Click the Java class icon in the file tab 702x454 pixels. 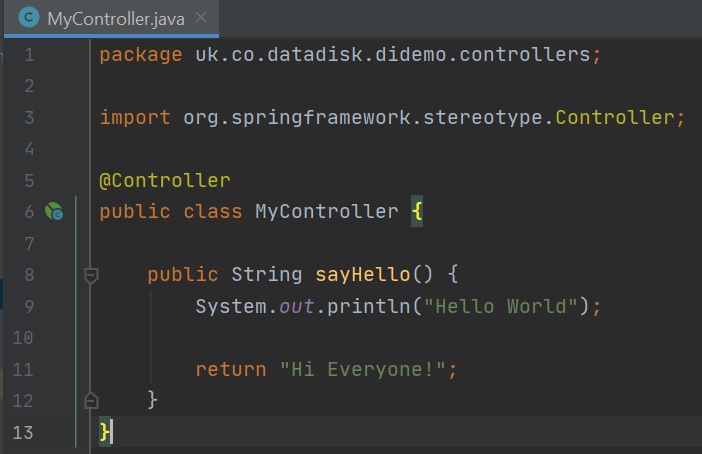pyautogui.click(x=29, y=18)
